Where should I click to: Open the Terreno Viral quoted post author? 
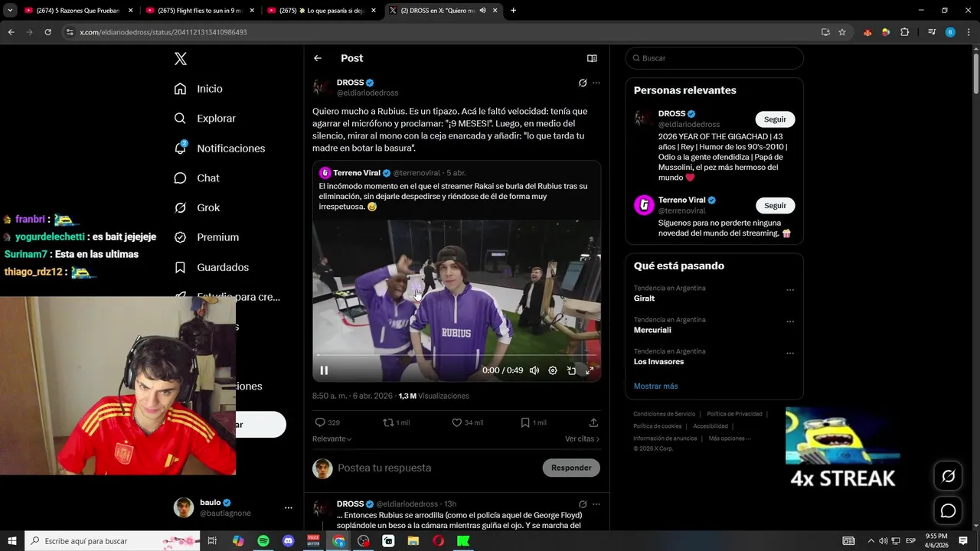click(356, 173)
